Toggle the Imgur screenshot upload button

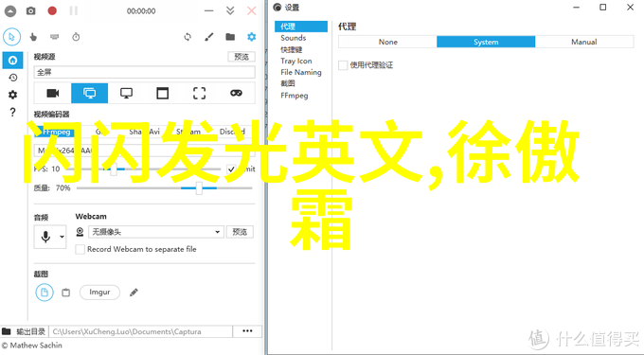pyautogui.click(x=99, y=293)
